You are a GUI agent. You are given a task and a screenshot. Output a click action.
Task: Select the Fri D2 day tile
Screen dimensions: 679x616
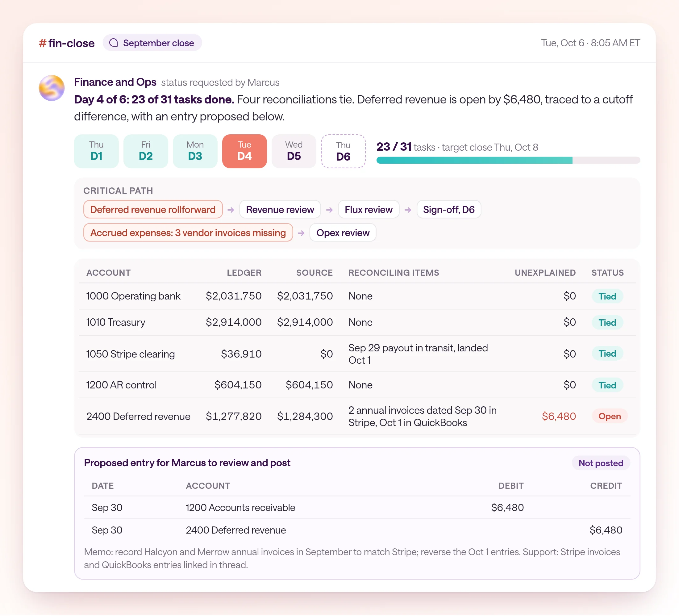tap(146, 151)
